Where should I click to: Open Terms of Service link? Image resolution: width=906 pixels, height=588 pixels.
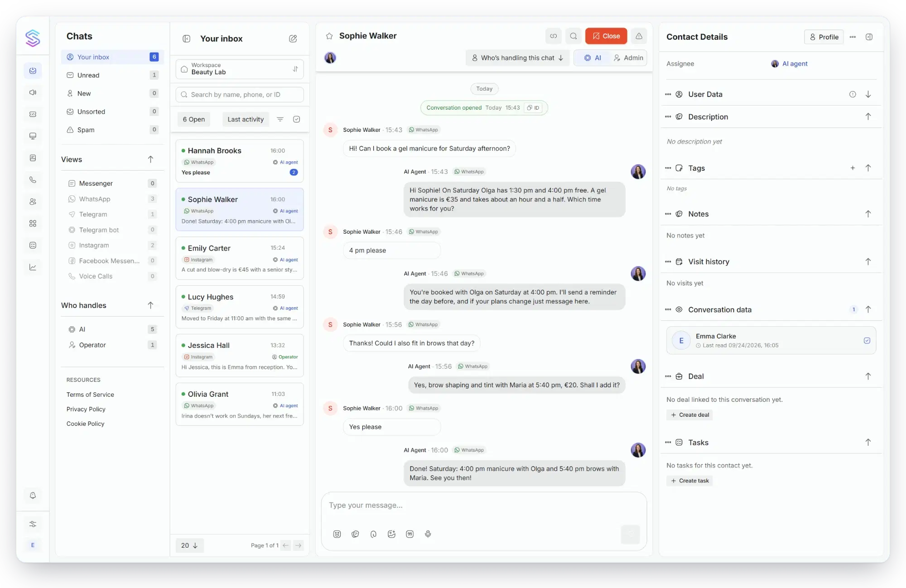(90, 395)
